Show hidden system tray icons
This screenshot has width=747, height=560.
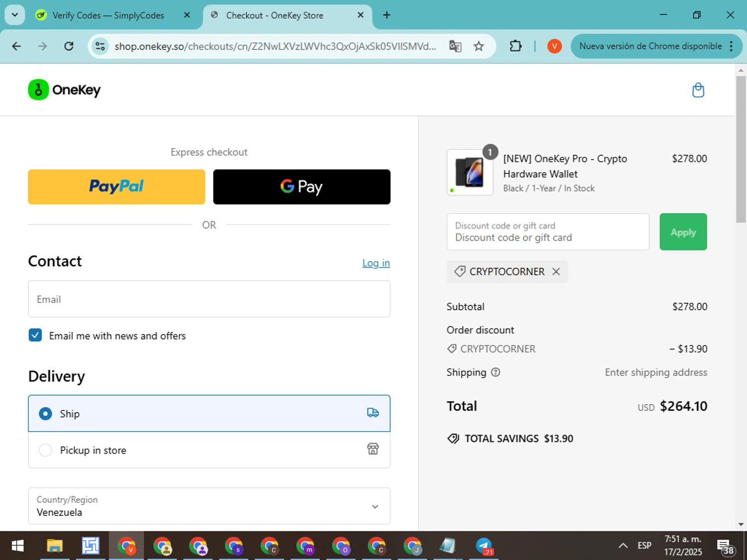pos(623,546)
